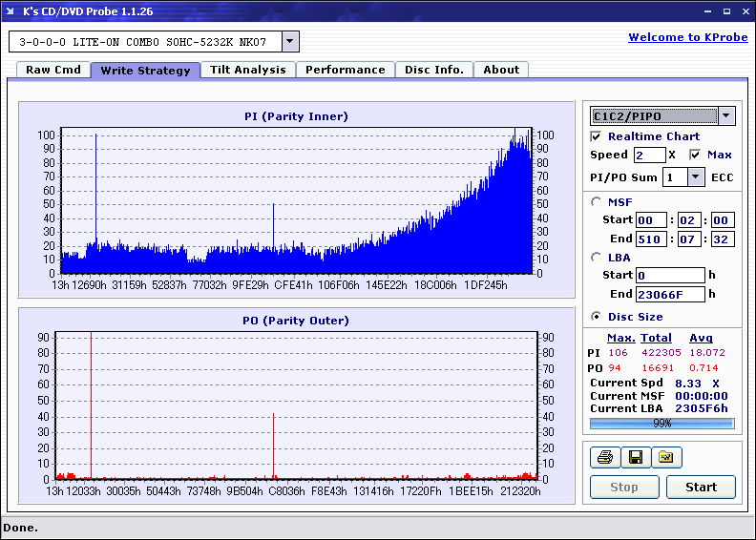Click the Current Spd value 8.33

pyautogui.click(x=688, y=384)
